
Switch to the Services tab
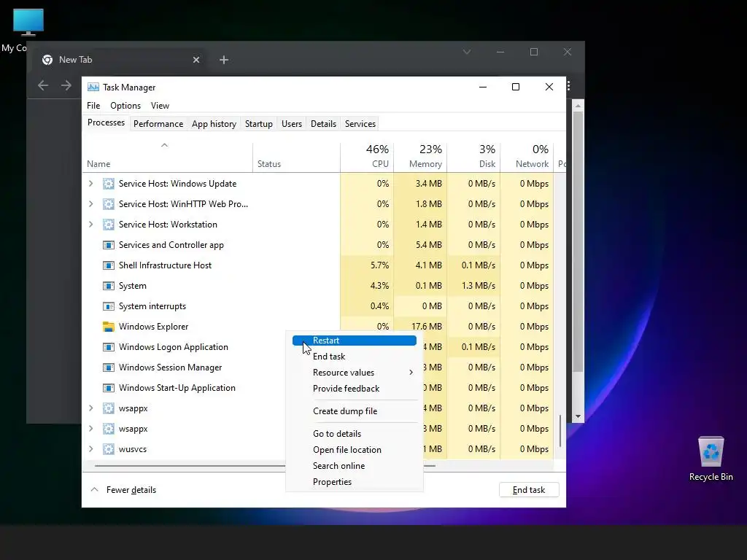point(360,124)
